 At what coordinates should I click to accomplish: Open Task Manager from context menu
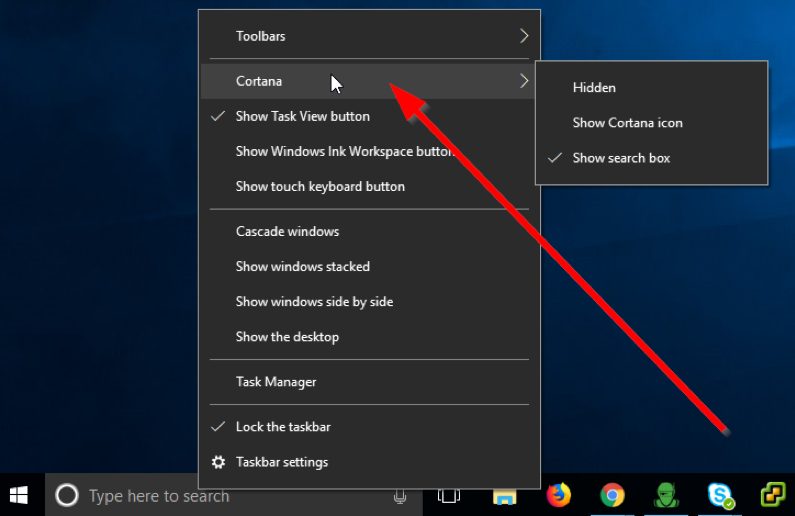(369, 382)
